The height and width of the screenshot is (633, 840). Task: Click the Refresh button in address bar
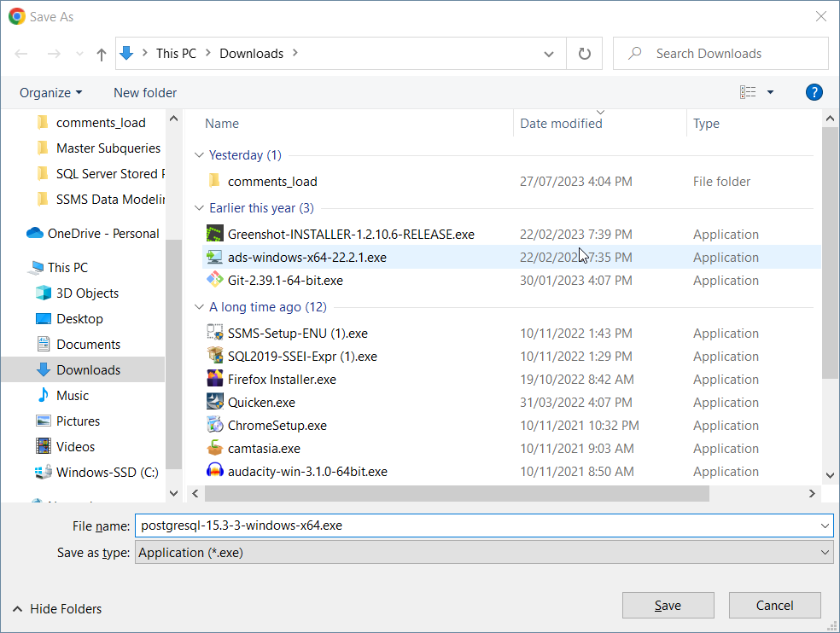point(585,54)
